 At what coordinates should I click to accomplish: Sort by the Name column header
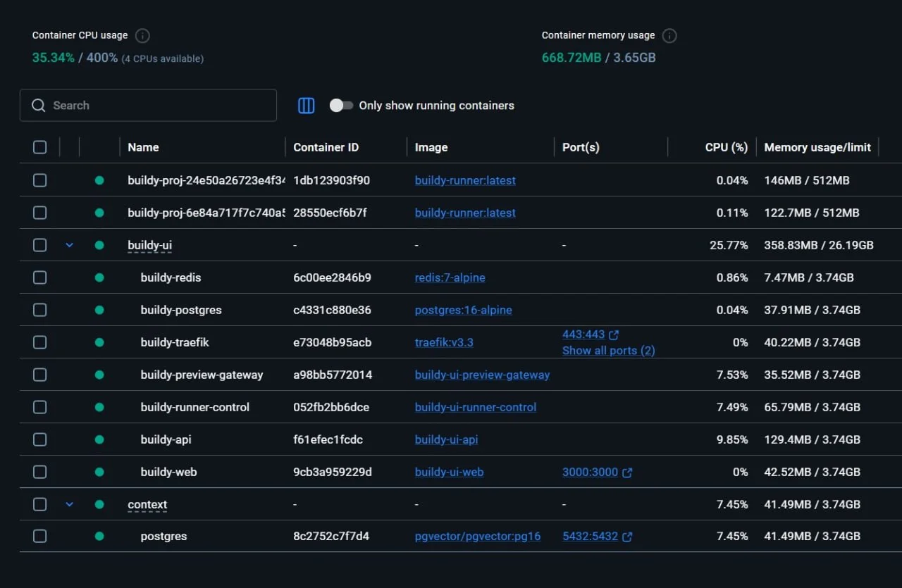tap(143, 147)
